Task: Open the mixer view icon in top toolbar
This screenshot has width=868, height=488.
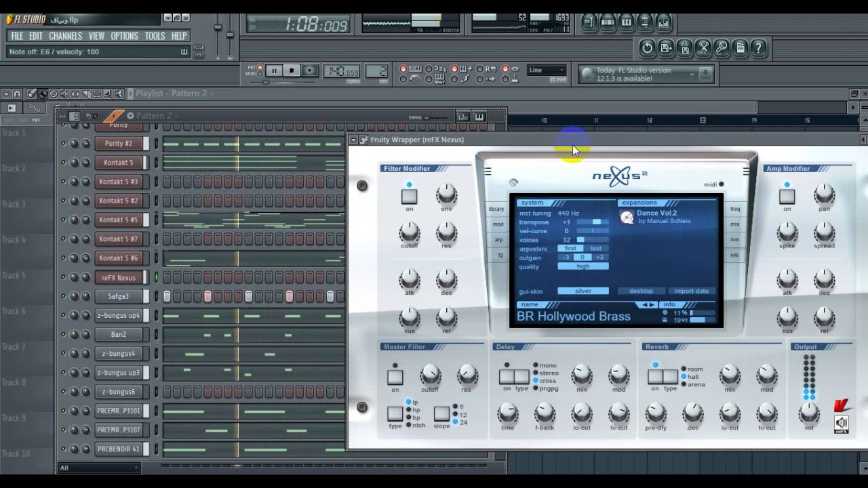Action: (664, 22)
